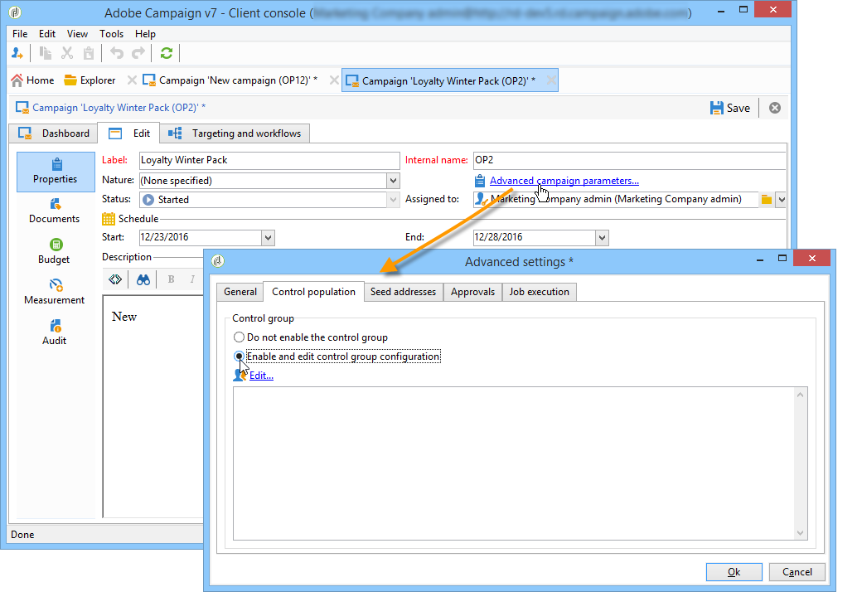Click the Save disk button
This screenshot has width=862, height=616.
730,108
